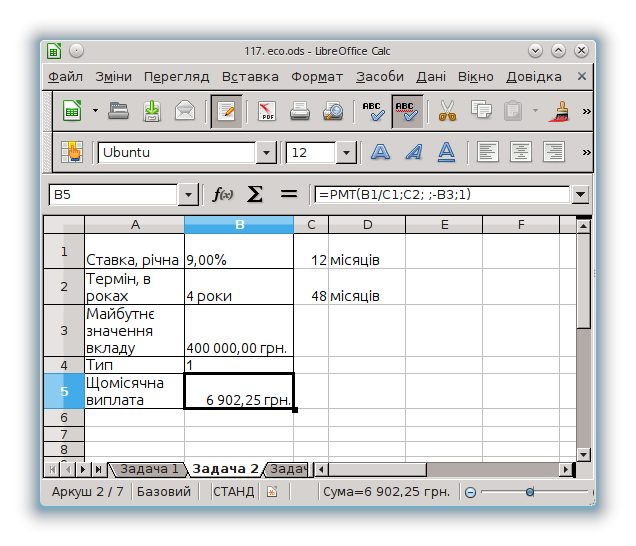Align cell text right

(554, 152)
